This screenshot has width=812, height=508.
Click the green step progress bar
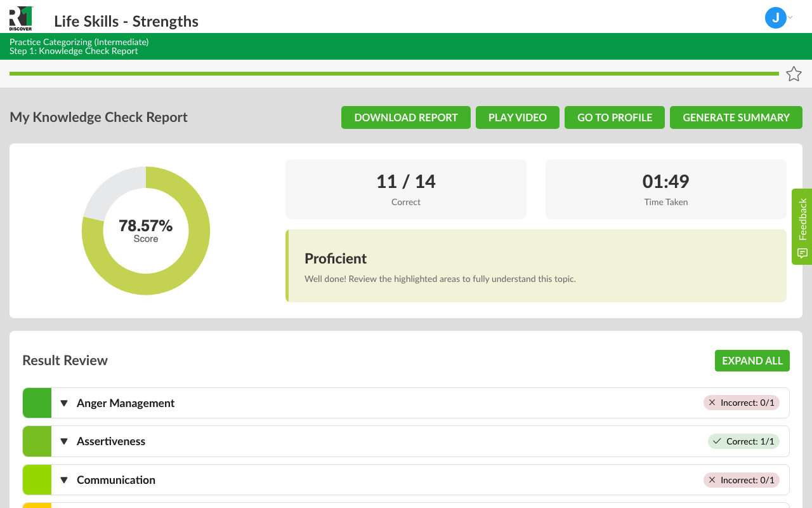point(394,74)
